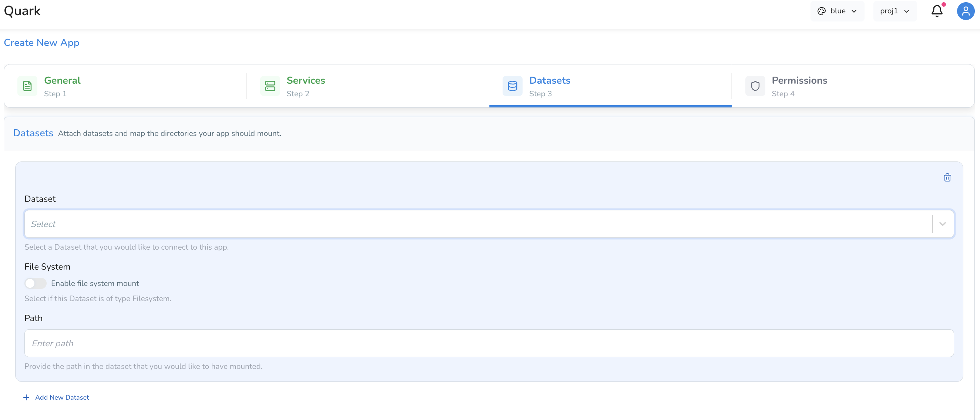Click 'Select a Dataset that you would like' hint
Viewport: 980px width, 420px height.
126,247
